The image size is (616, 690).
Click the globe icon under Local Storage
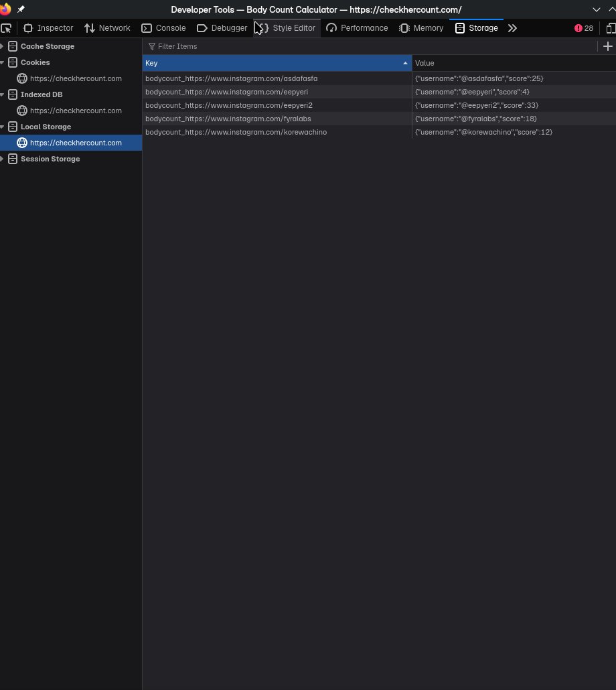click(x=22, y=143)
